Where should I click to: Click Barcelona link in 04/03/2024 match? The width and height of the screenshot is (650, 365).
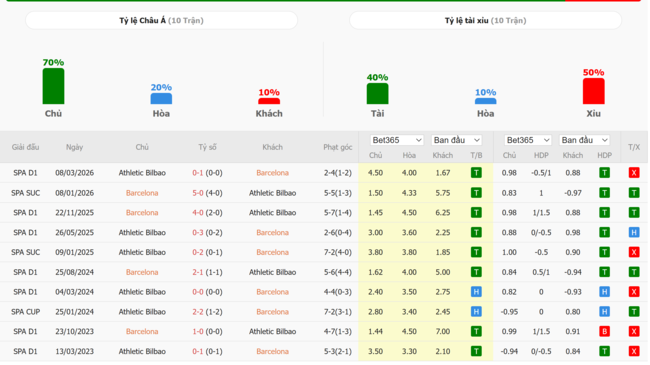[x=272, y=292]
